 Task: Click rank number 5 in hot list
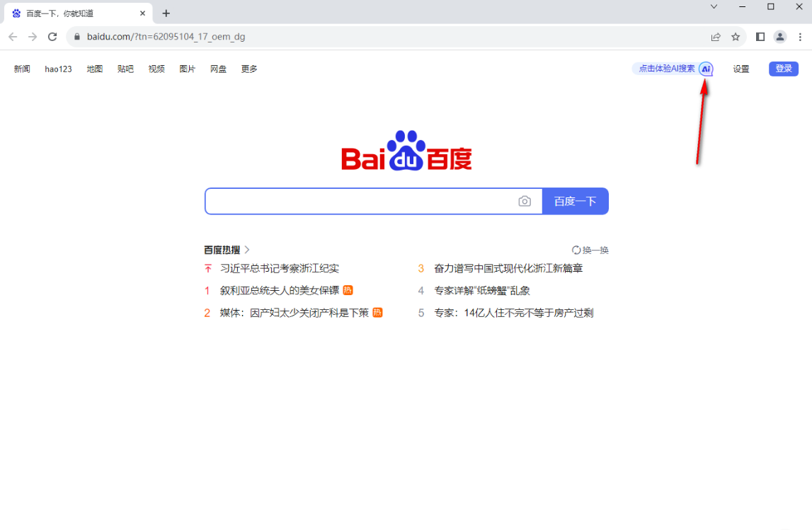(421, 313)
